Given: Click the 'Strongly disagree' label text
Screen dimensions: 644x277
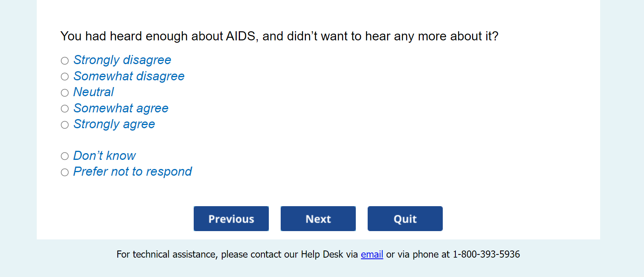Looking at the screenshot, I should pyautogui.click(x=122, y=60).
